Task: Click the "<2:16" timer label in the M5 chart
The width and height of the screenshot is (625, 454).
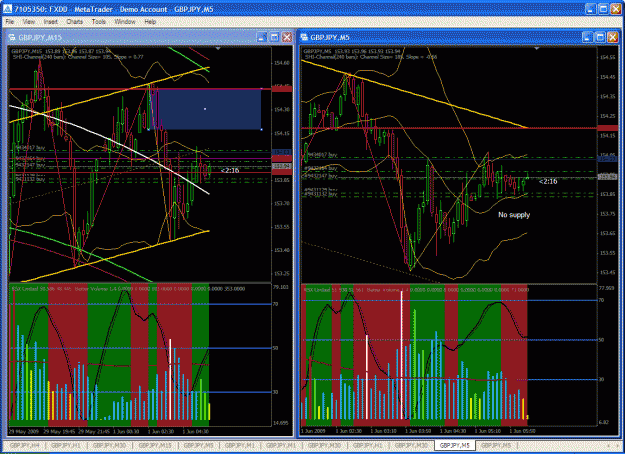Action: (x=548, y=181)
